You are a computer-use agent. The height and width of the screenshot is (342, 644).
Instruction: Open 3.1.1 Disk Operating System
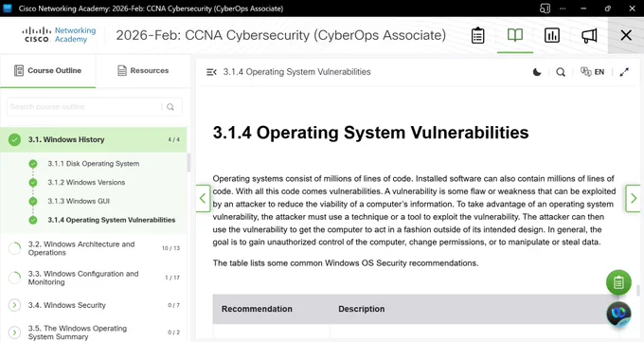[93, 164]
